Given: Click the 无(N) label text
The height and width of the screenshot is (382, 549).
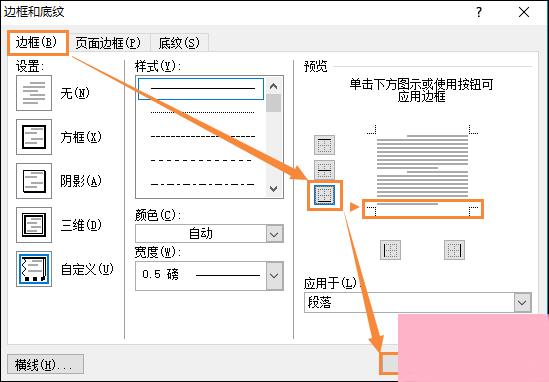Looking at the screenshot, I should (75, 93).
